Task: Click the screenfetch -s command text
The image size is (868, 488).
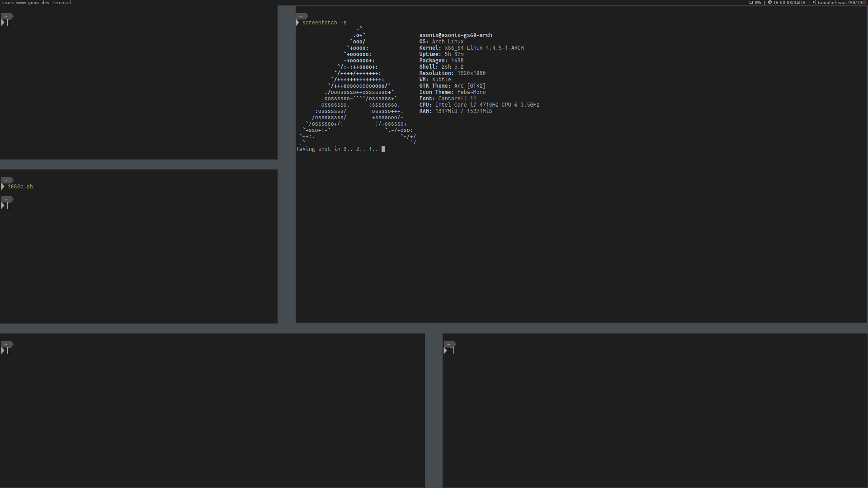Action: coord(324,22)
